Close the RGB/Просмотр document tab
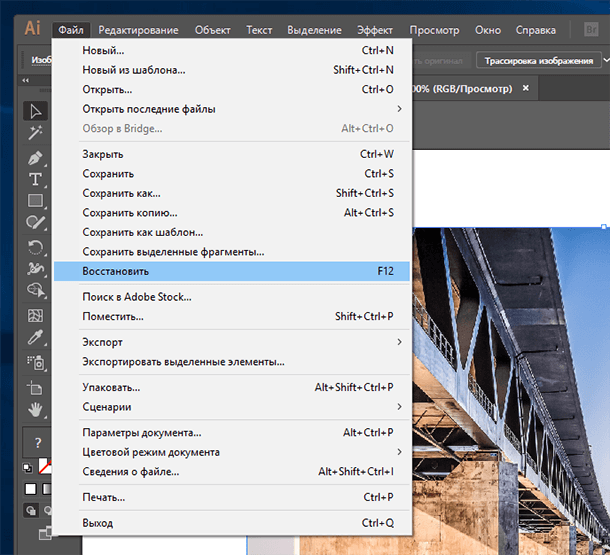Screen dimensions: 610x555 point(526,88)
